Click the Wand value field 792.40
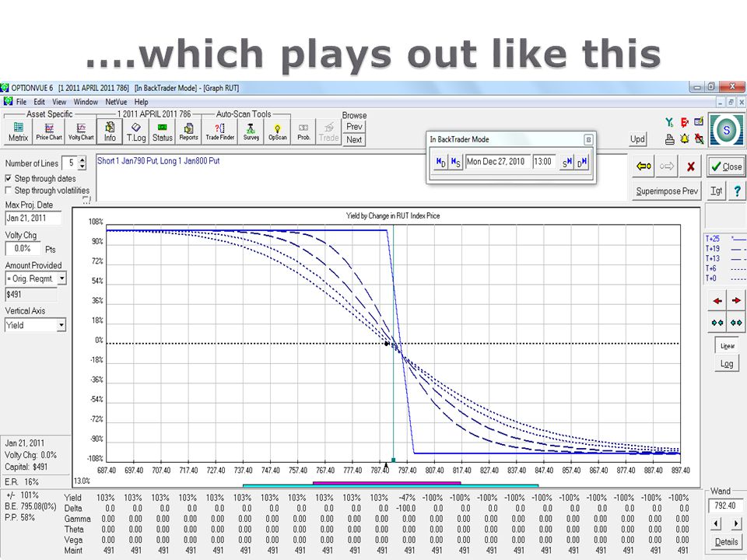 (x=725, y=506)
